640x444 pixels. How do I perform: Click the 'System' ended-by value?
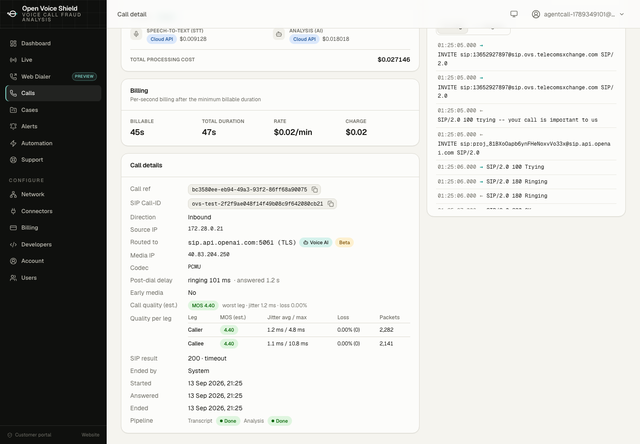tap(198, 371)
